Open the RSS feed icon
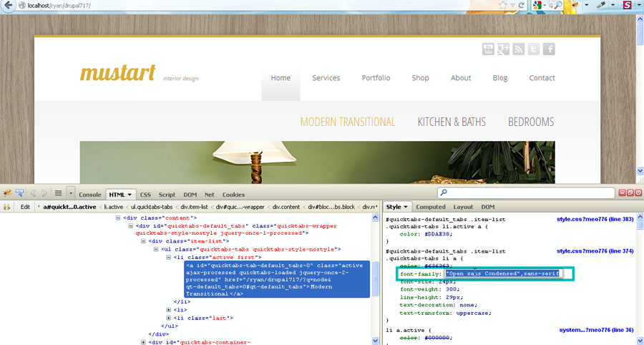644x345 pixels. point(519,49)
